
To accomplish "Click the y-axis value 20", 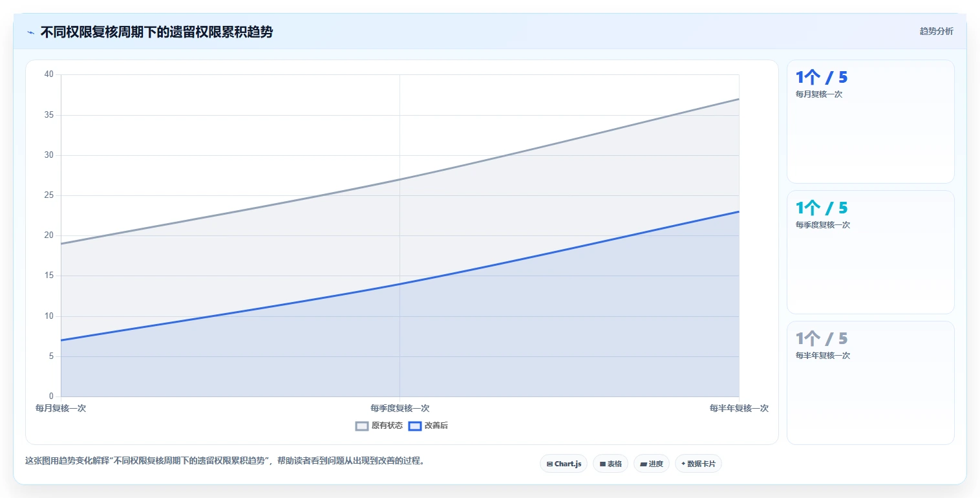I will pyautogui.click(x=49, y=235).
